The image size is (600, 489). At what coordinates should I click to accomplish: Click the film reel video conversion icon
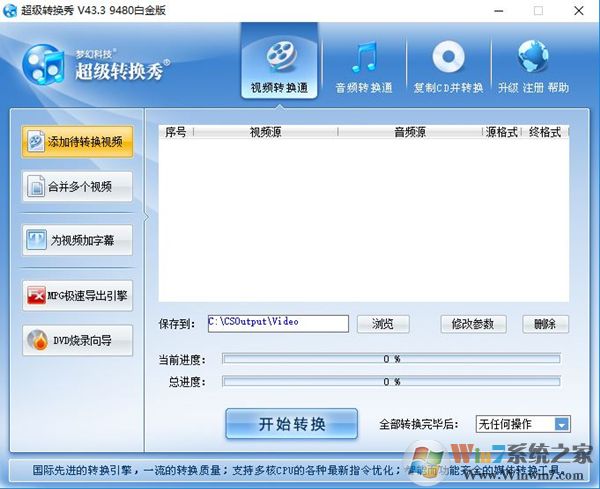[x=281, y=57]
